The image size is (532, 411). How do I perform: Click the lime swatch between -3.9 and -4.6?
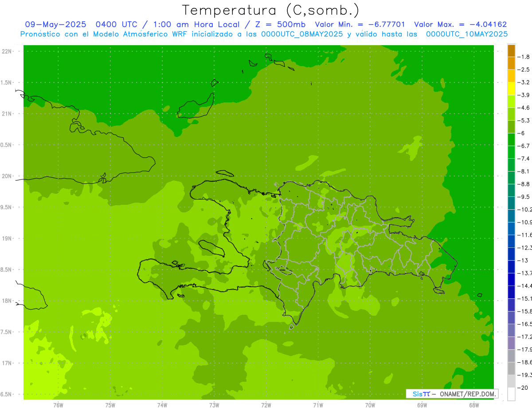(x=511, y=101)
